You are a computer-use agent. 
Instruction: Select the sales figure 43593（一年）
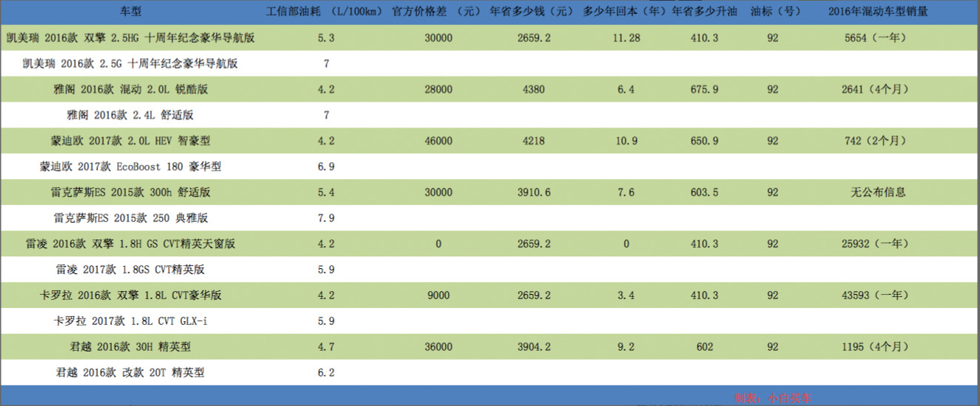pyautogui.click(x=877, y=295)
